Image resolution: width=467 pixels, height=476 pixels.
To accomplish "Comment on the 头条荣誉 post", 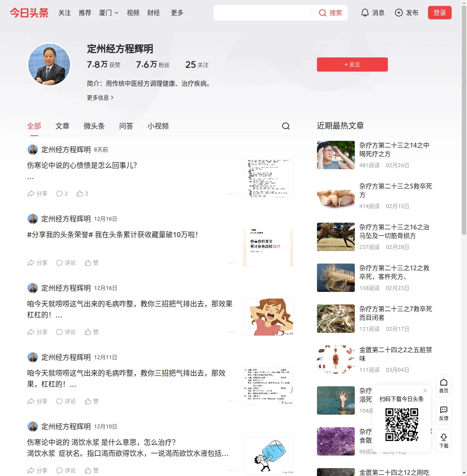I will pos(66,263).
